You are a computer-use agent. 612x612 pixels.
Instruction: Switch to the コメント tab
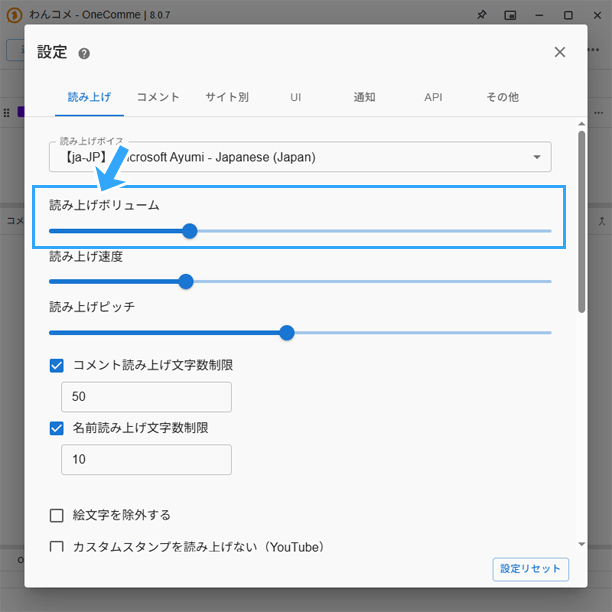click(x=158, y=97)
